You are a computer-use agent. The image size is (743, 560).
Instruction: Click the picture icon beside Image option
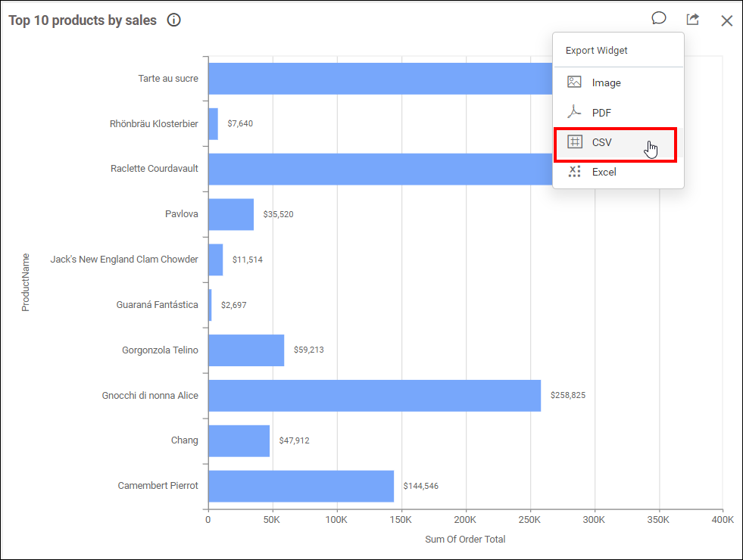click(x=575, y=82)
